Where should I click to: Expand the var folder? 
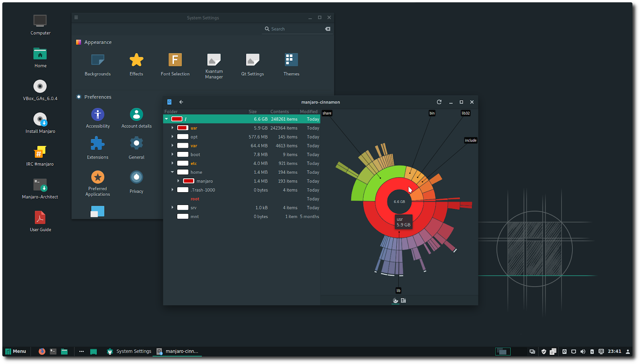coord(172,145)
